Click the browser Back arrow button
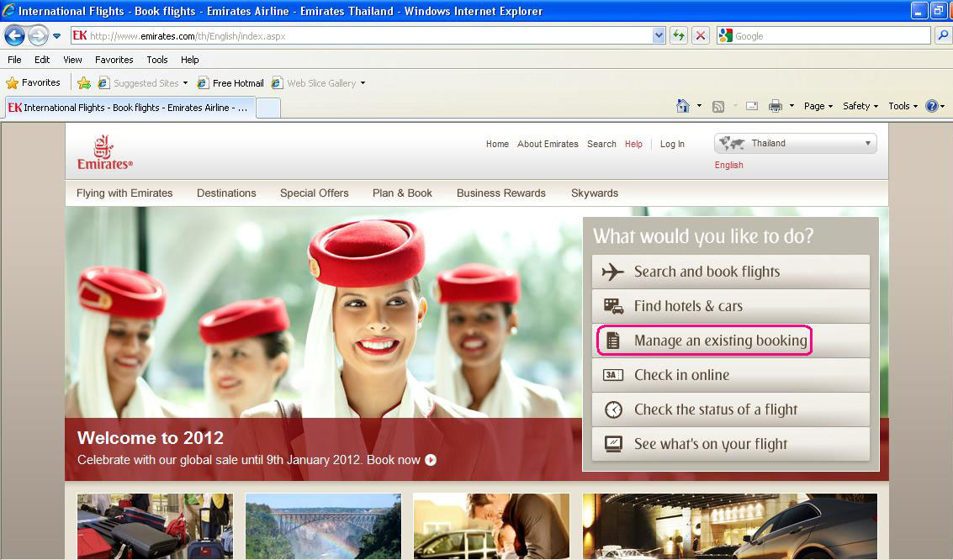953x560 pixels. pyautogui.click(x=14, y=36)
